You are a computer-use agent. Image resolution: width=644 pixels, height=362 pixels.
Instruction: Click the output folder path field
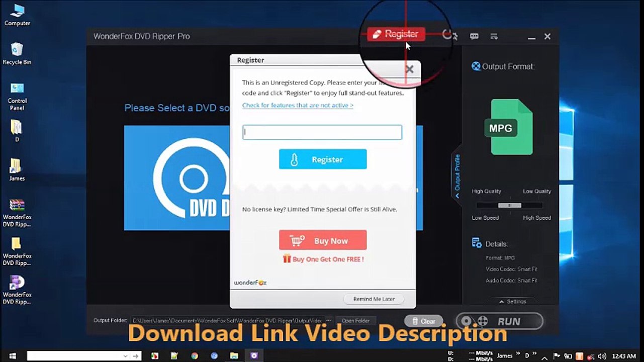click(x=227, y=320)
